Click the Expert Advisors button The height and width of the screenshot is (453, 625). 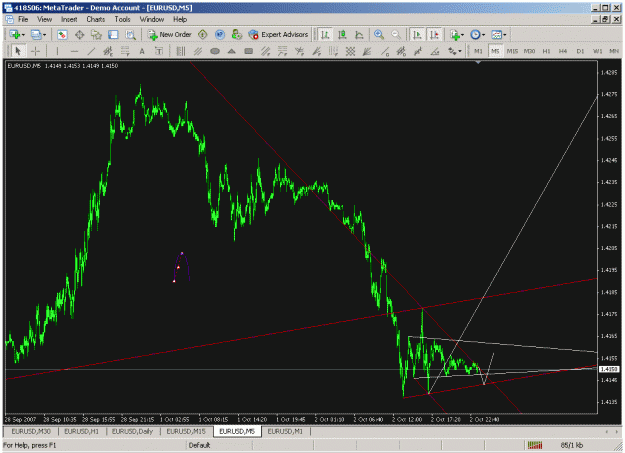278,35
